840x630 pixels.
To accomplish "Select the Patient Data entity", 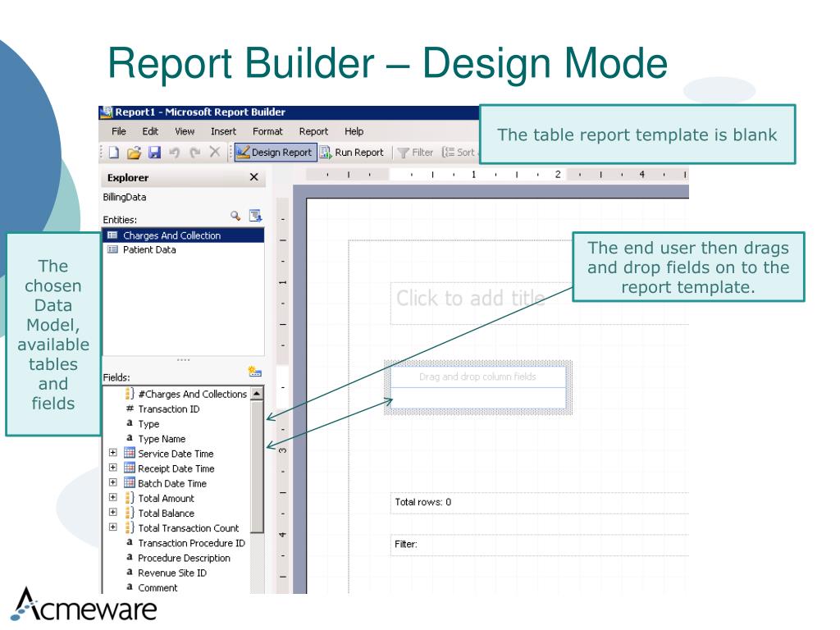I will (183, 249).
